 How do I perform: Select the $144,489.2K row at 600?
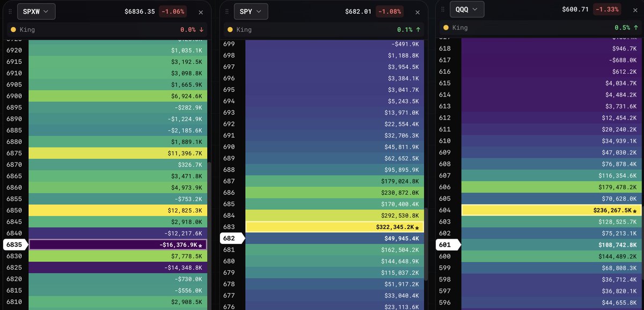coord(551,256)
